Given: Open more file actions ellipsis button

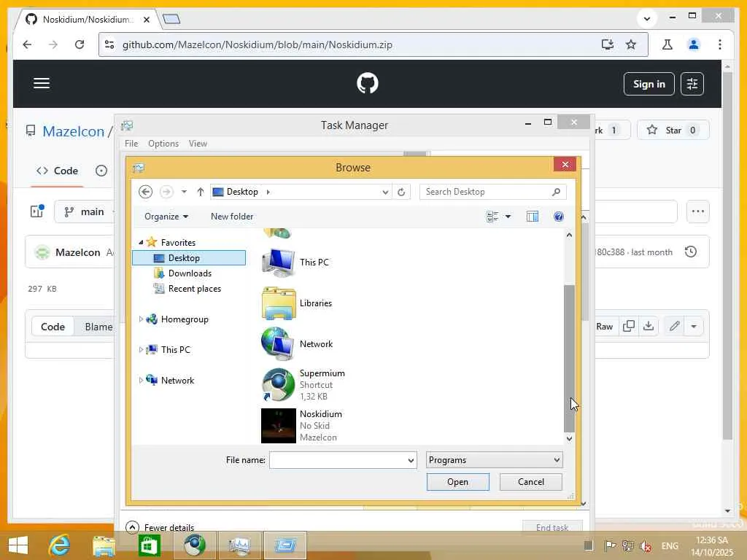Looking at the screenshot, I should click(x=698, y=211).
